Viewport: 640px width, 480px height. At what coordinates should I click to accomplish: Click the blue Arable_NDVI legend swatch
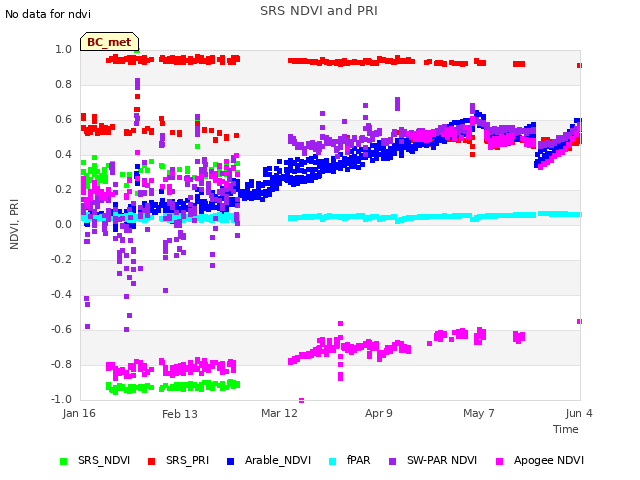coord(230,461)
